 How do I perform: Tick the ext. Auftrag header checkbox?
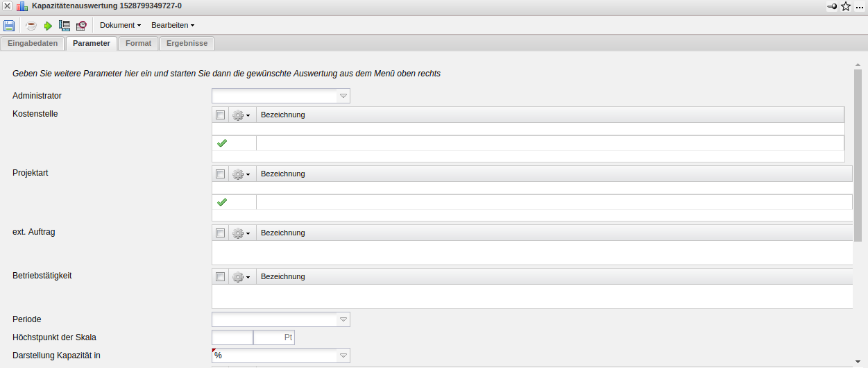pyautogui.click(x=221, y=233)
